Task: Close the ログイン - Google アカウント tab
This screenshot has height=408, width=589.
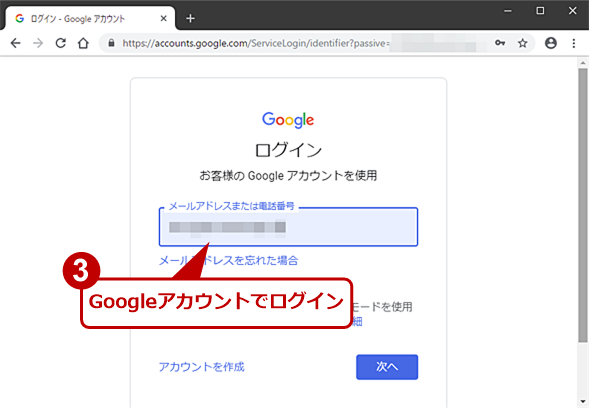Action: (x=163, y=18)
